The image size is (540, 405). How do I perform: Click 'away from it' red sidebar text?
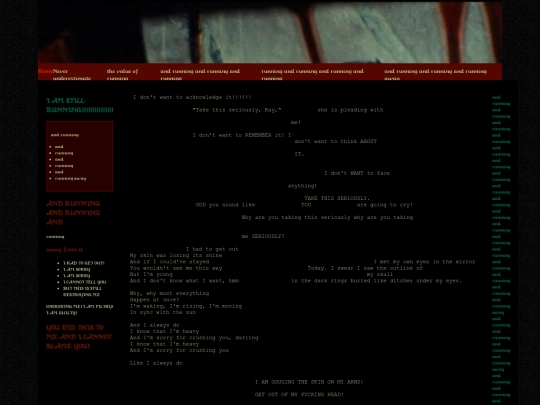coord(64,250)
